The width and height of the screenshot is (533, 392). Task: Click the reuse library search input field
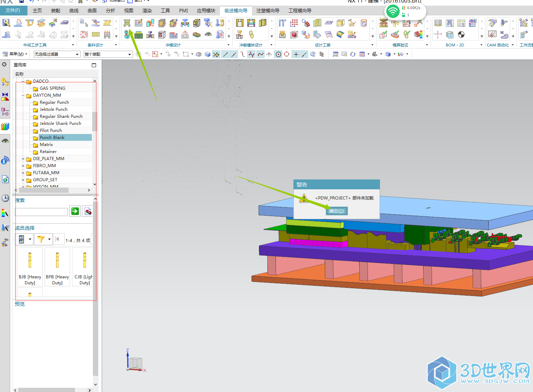coord(41,212)
